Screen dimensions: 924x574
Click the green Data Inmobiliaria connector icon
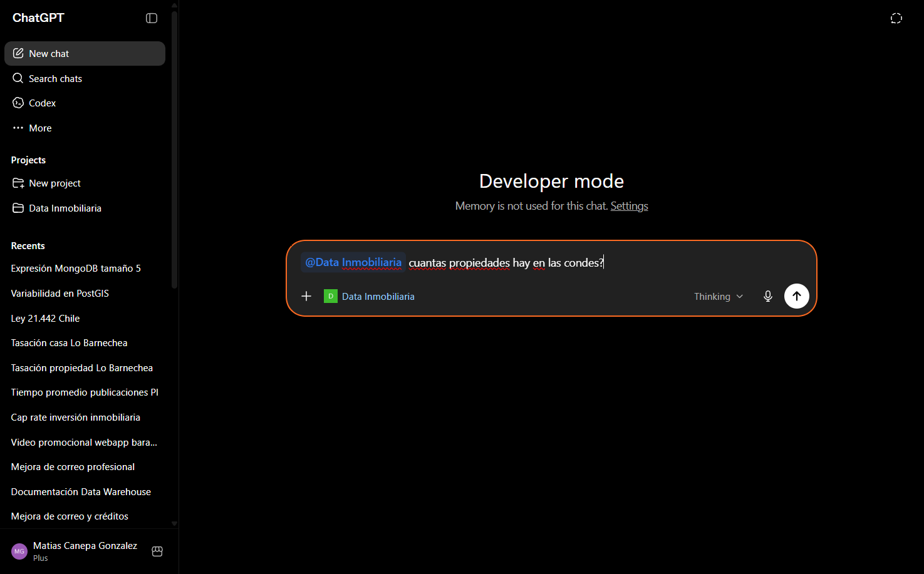[x=331, y=296]
